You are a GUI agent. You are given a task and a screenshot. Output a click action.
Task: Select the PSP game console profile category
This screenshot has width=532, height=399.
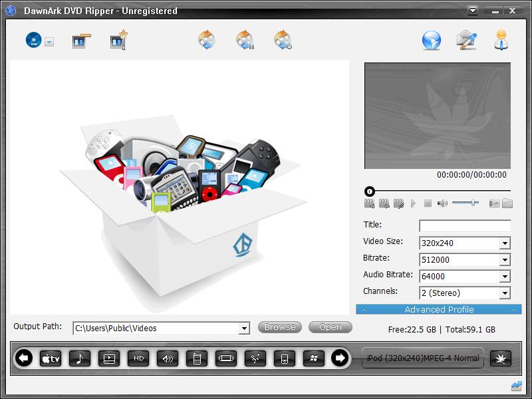coord(226,358)
